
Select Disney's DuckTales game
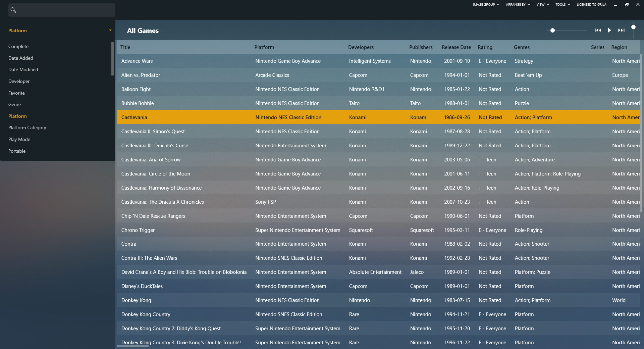coord(142,286)
